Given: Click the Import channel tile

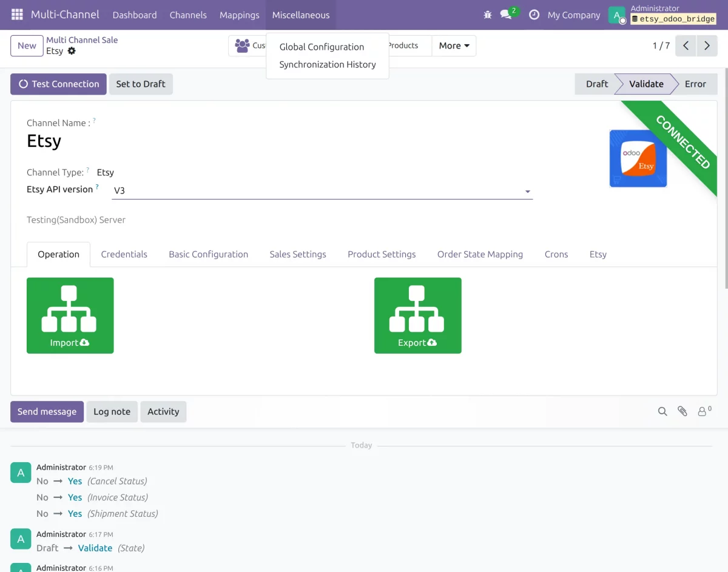Looking at the screenshot, I should 70,315.
